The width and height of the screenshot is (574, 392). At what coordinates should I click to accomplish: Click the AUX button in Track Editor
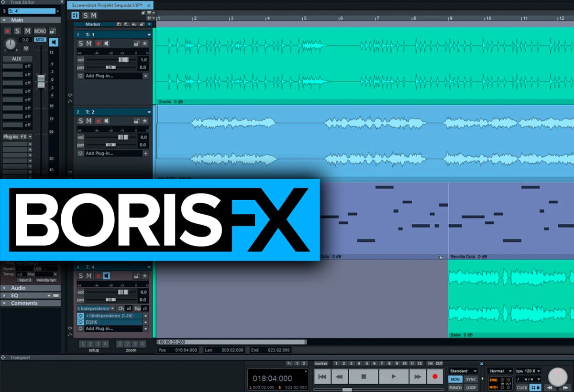(x=17, y=59)
